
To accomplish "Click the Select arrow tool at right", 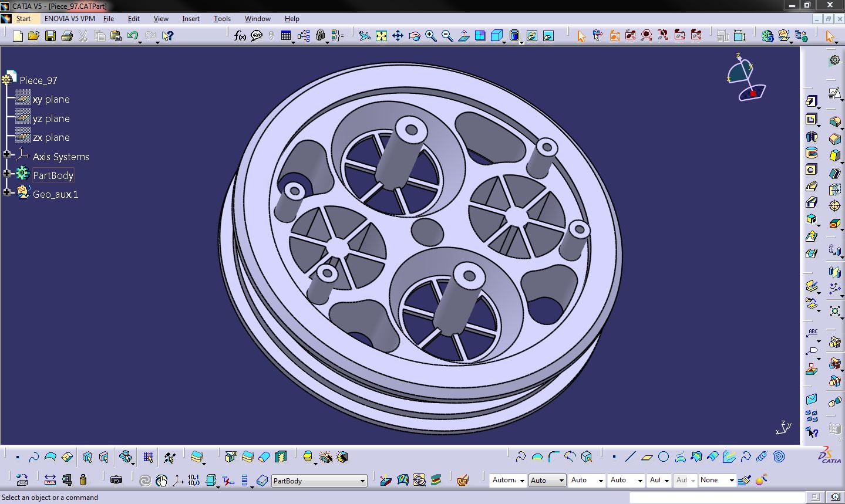I will click(x=830, y=36).
